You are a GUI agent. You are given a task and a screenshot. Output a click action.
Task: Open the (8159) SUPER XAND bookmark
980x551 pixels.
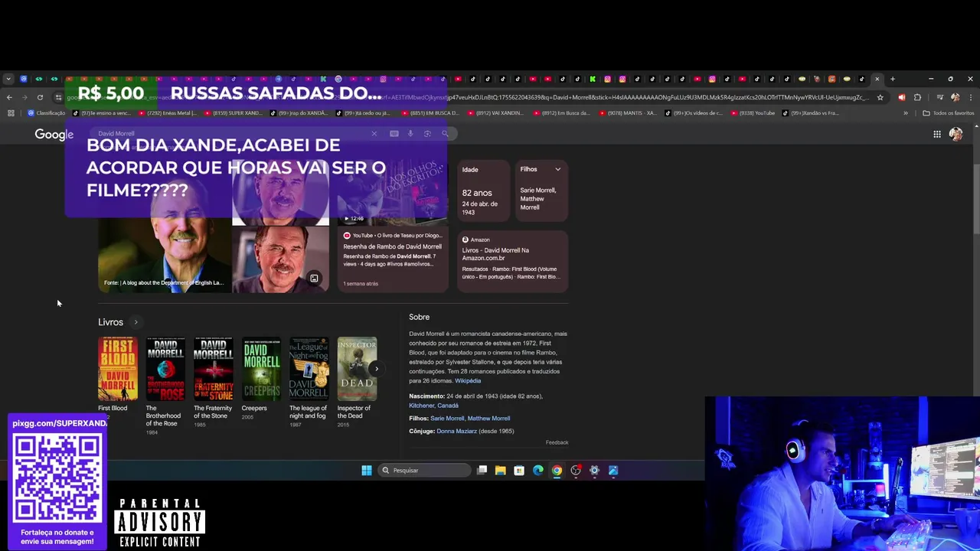(233, 113)
